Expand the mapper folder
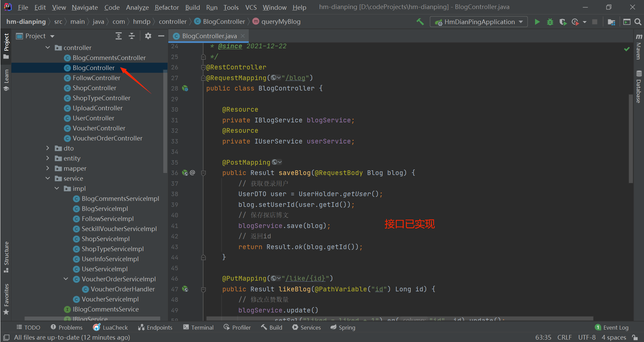 48,168
